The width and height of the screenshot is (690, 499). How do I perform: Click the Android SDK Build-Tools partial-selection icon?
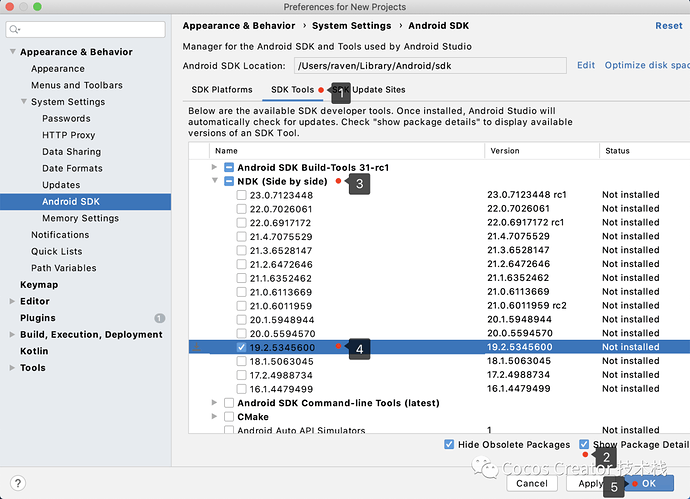pos(229,167)
